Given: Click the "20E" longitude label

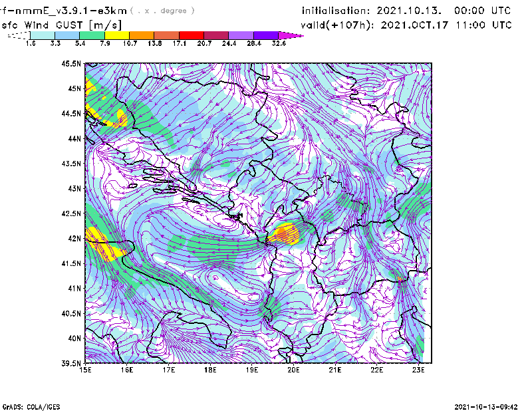Looking at the screenshot, I should click(294, 370).
